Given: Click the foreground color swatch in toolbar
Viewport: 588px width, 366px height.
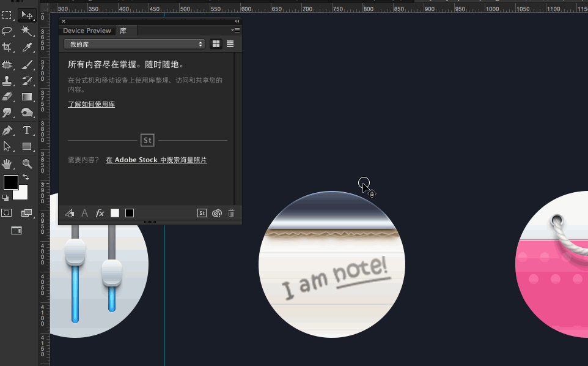Looking at the screenshot, I should [x=10, y=182].
